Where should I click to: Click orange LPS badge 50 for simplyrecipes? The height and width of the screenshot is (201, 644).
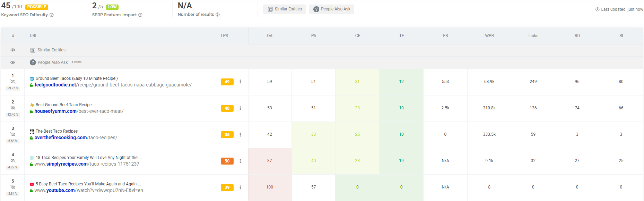227,161
